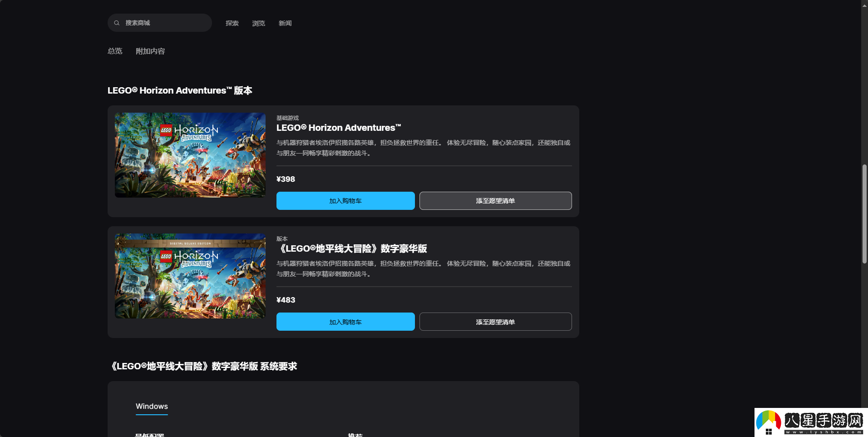This screenshot has width=868, height=437.
Task: Click the 基础游戏 label above the game title
Action: coord(287,118)
